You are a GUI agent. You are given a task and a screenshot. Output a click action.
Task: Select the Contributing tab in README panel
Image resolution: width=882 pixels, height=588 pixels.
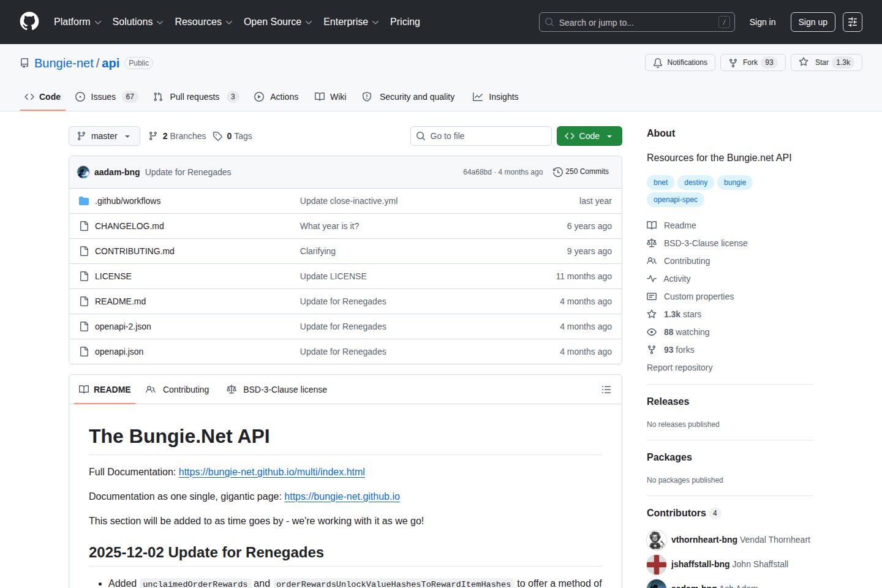(178, 390)
